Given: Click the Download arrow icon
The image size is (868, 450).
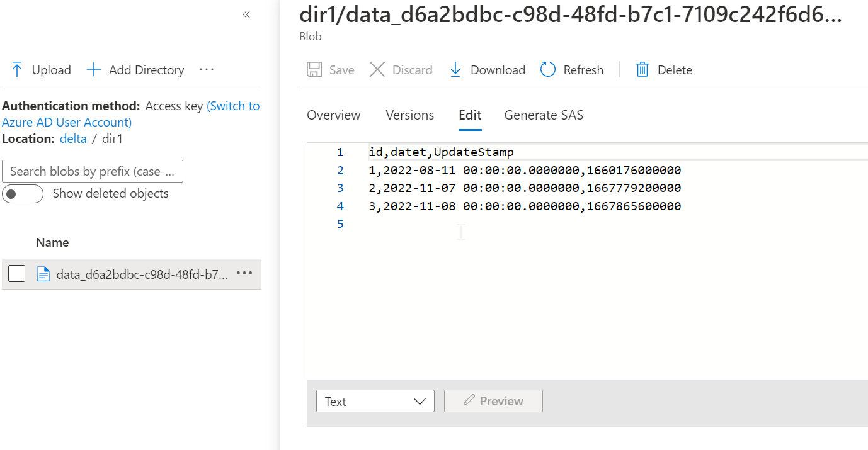Looking at the screenshot, I should [x=455, y=70].
